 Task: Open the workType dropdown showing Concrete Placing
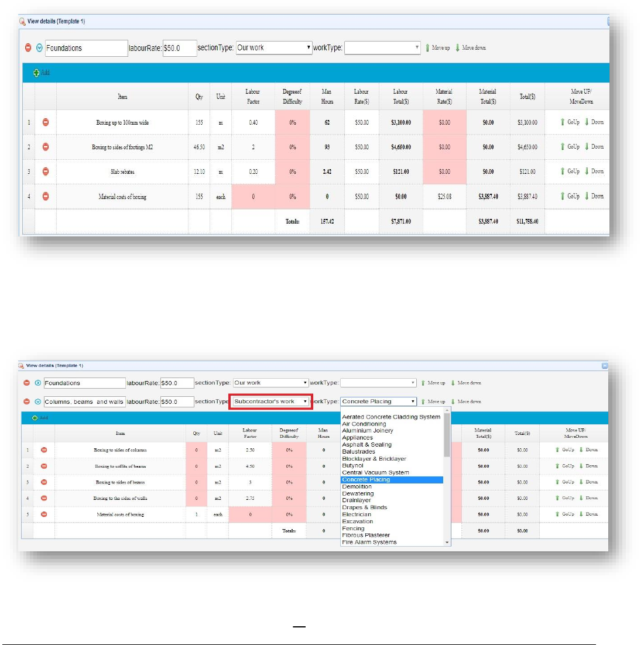click(x=379, y=402)
